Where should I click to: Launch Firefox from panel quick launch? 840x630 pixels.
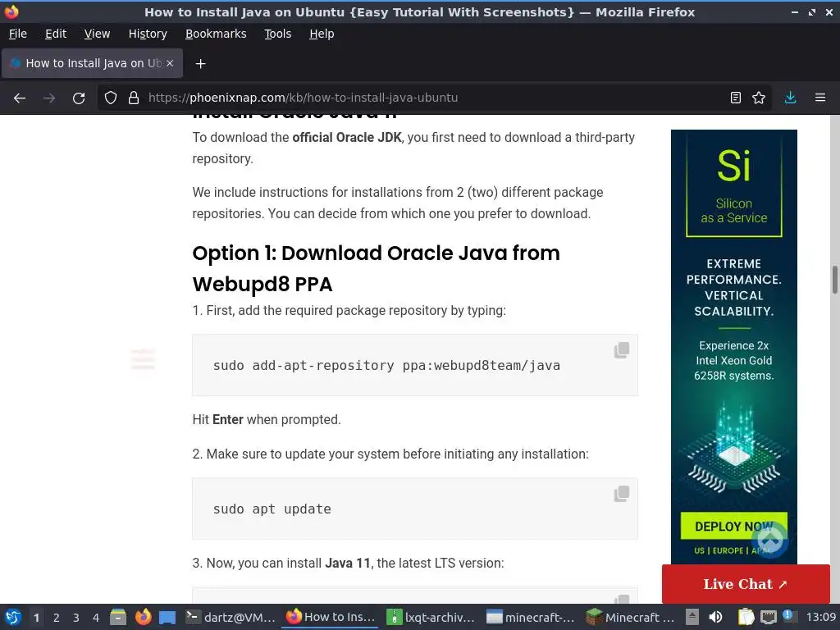[143, 617]
